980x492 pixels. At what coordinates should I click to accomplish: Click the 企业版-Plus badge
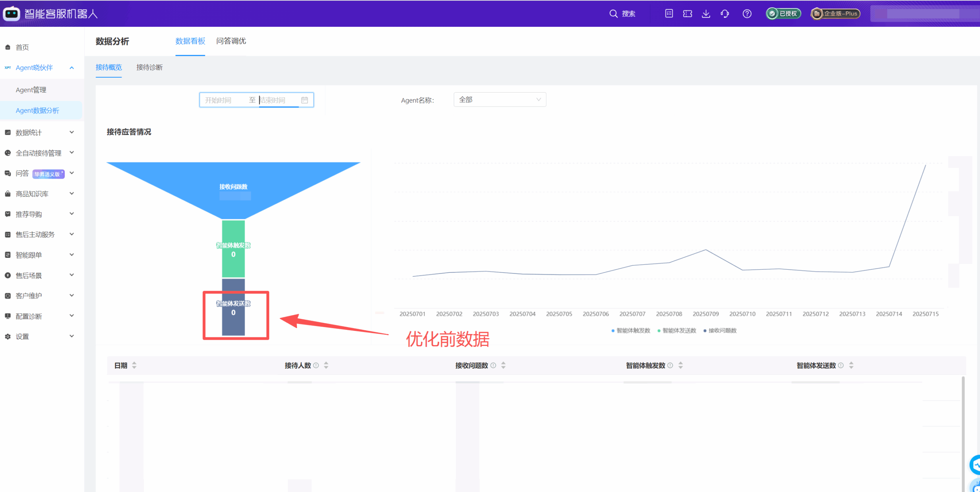tap(835, 13)
